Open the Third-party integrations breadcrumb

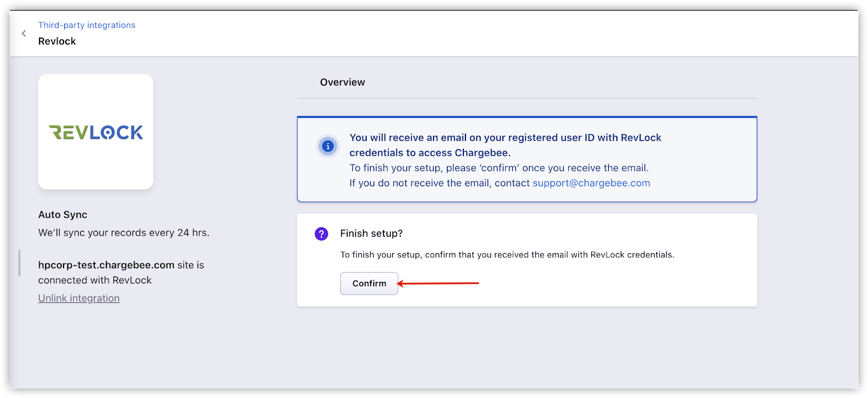click(87, 25)
